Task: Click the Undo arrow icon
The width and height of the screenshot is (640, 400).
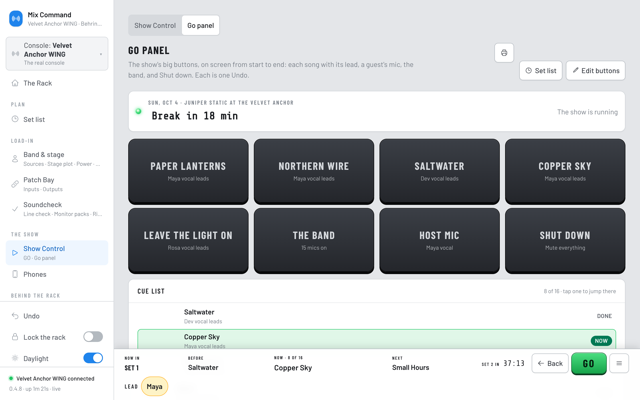Action: pyautogui.click(x=15, y=316)
